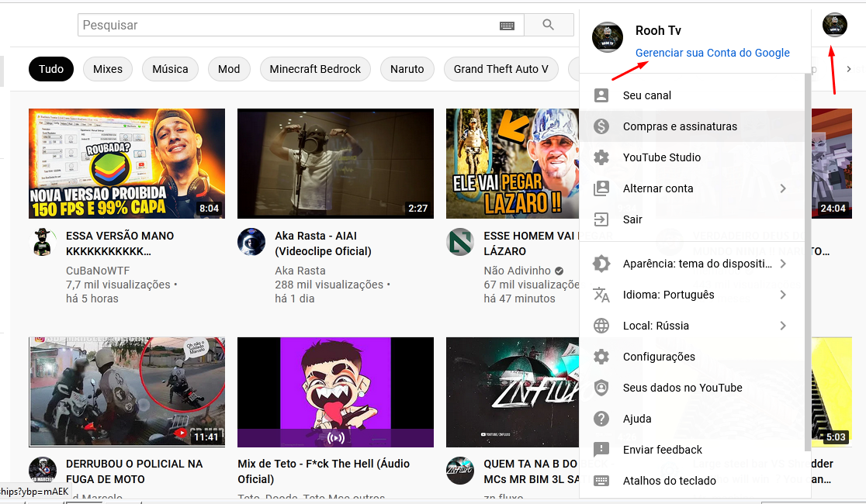Open the channel avatar beside QUEM TA NA B
This screenshot has height=504, width=866.
click(x=460, y=470)
